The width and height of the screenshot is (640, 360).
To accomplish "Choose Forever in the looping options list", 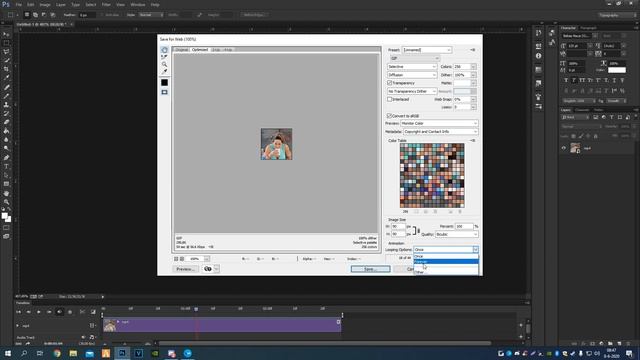I will tap(446, 262).
